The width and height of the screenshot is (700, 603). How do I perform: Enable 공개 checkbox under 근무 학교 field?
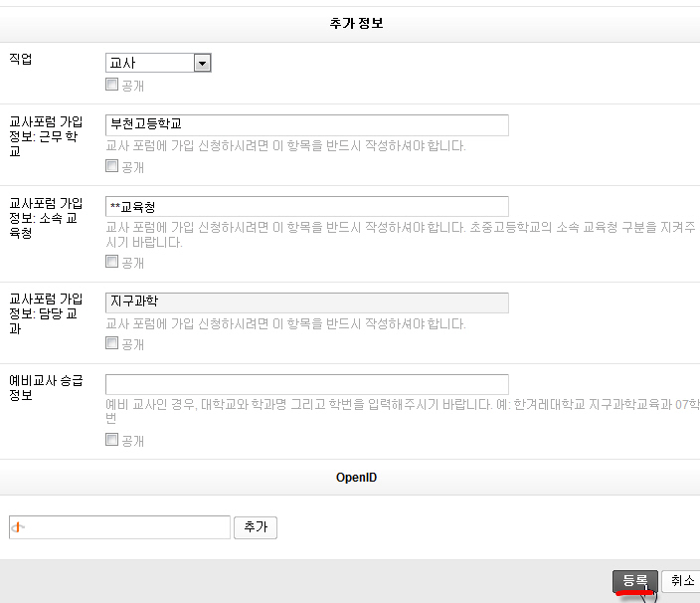[112, 167]
